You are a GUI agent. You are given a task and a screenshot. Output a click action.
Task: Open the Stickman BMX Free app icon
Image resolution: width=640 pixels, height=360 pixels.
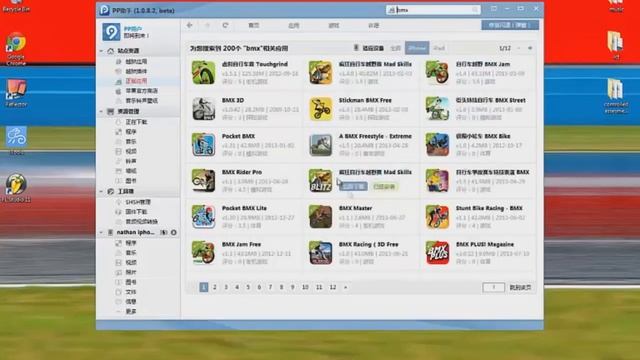(x=320, y=109)
